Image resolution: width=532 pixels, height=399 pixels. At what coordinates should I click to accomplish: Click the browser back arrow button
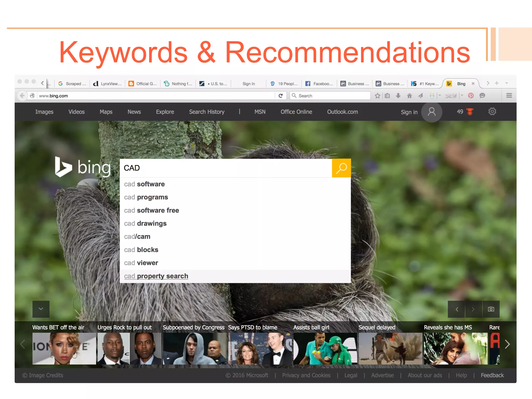22,96
